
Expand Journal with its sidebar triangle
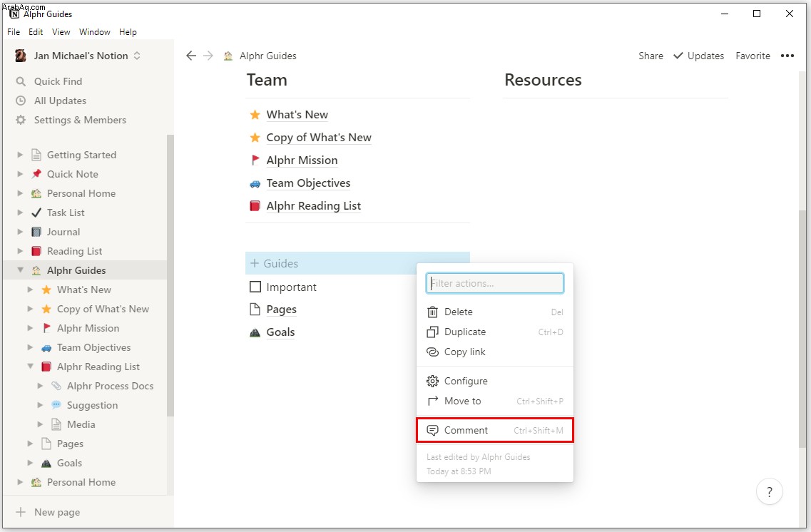point(20,232)
